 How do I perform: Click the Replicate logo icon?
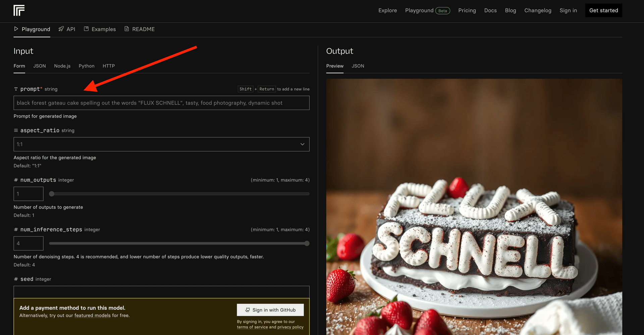pos(19,10)
